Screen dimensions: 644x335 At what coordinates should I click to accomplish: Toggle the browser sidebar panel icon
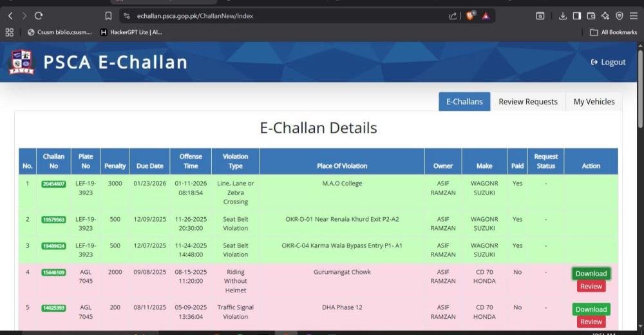(x=576, y=16)
